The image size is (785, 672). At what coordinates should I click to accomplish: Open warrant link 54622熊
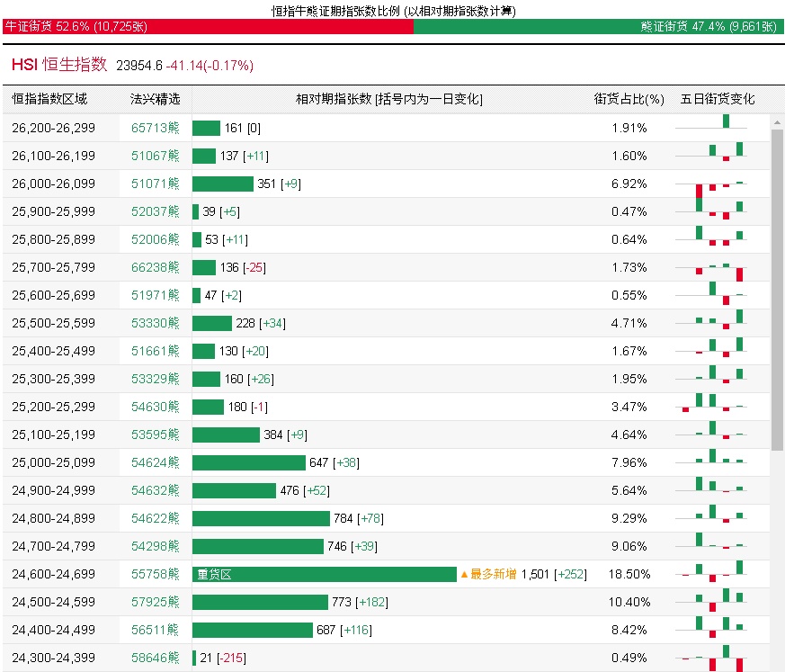coord(156,518)
